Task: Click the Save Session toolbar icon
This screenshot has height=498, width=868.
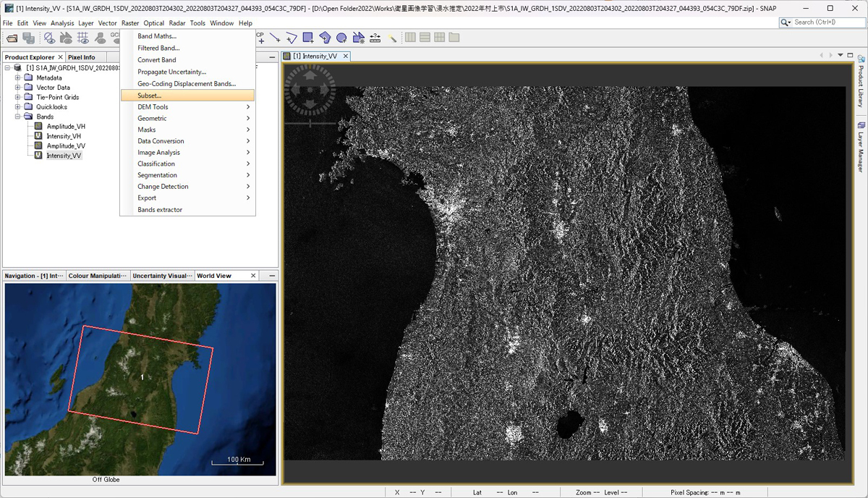Action: [29, 38]
